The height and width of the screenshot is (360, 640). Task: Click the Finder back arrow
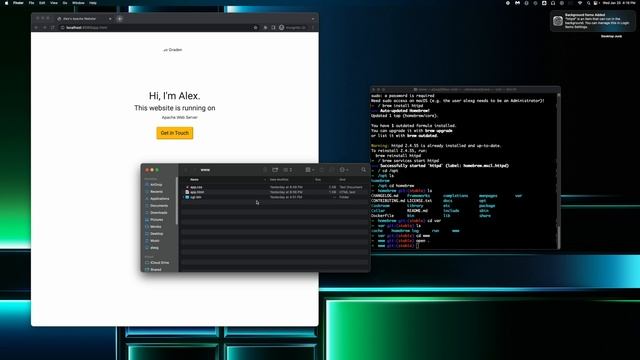pyautogui.click(x=186, y=170)
